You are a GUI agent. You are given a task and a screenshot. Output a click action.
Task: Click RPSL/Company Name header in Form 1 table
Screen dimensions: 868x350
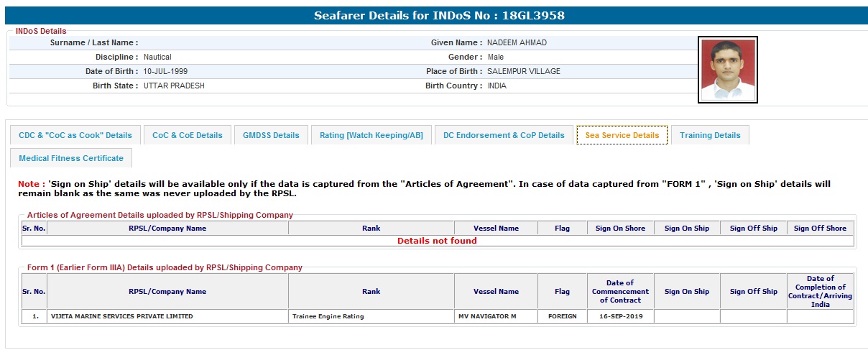tap(167, 291)
